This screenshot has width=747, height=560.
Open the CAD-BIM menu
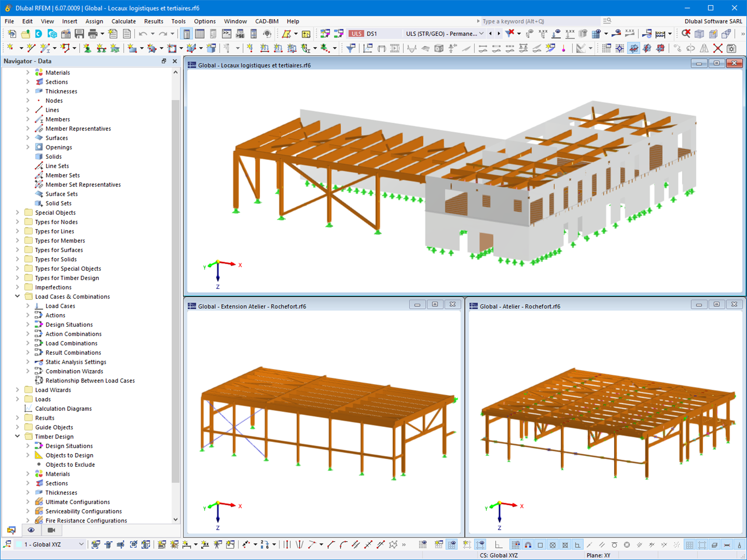[x=266, y=21]
